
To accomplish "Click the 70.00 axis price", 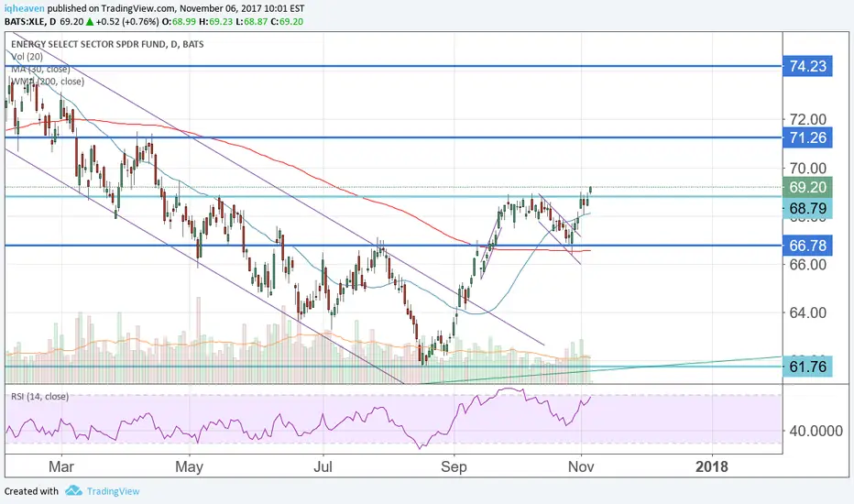I will [x=807, y=169].
